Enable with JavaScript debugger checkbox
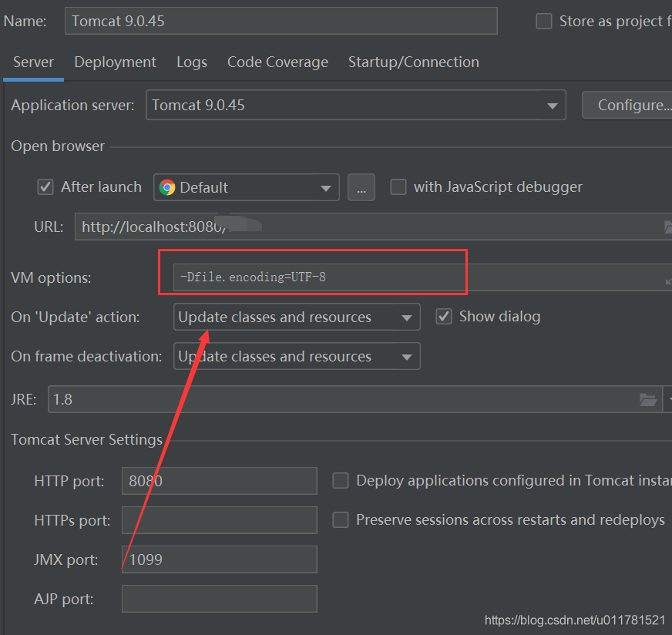This screenshot has height=635, width=672. click(398, 186)
